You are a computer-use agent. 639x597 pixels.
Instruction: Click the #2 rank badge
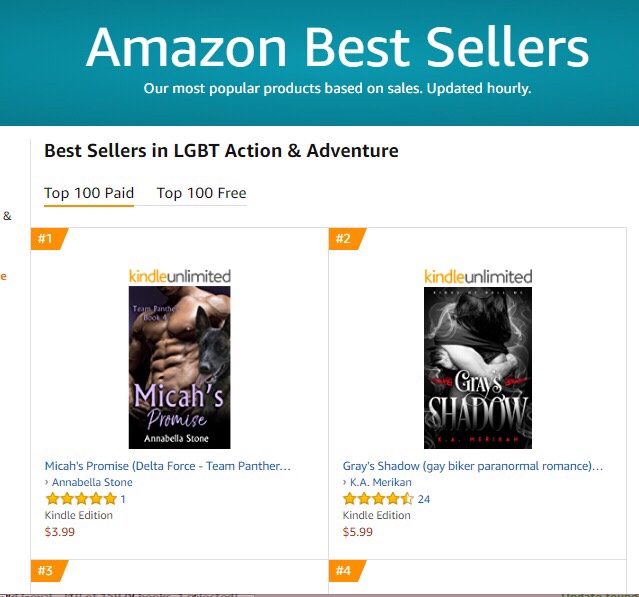(x=345, y=239)
